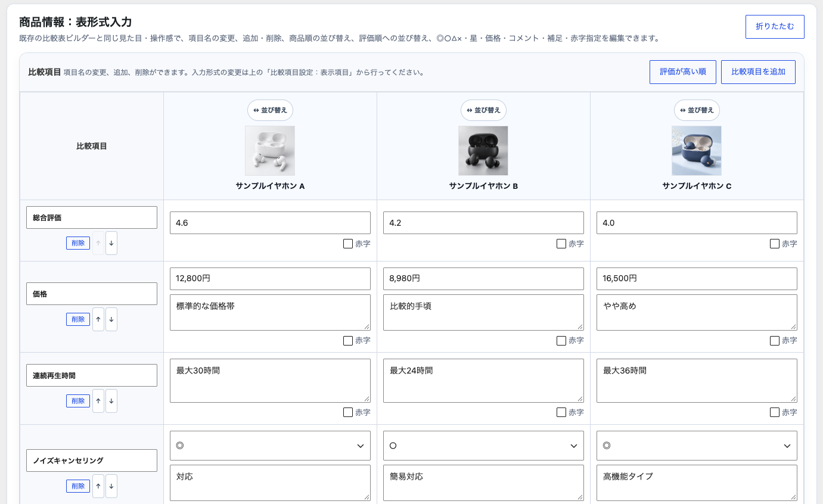
Task: Click 並び替え handle for サンプルイヤホン B
Action: [x=483, y=110]
